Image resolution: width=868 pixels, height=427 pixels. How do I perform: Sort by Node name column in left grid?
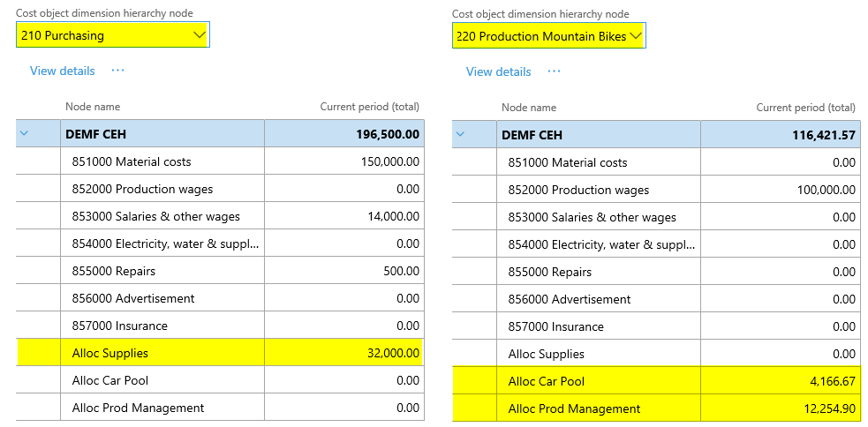point(92,107)
